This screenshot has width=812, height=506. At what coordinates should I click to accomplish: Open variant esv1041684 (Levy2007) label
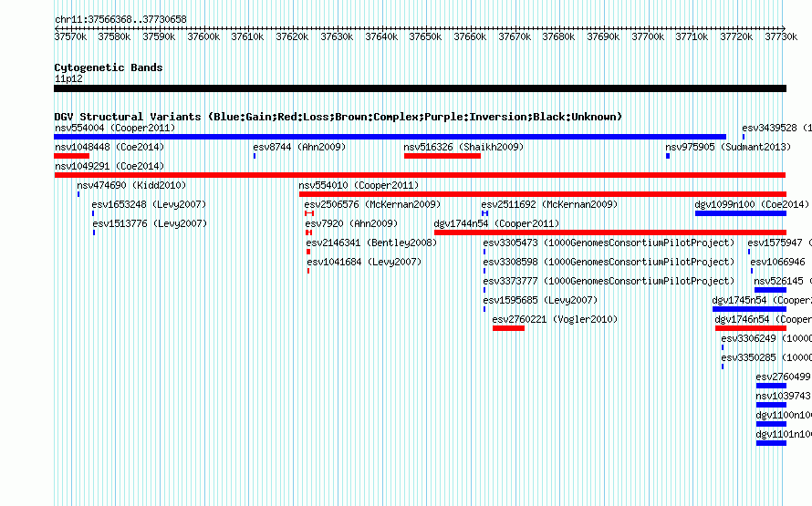click(x=364, y=262)
